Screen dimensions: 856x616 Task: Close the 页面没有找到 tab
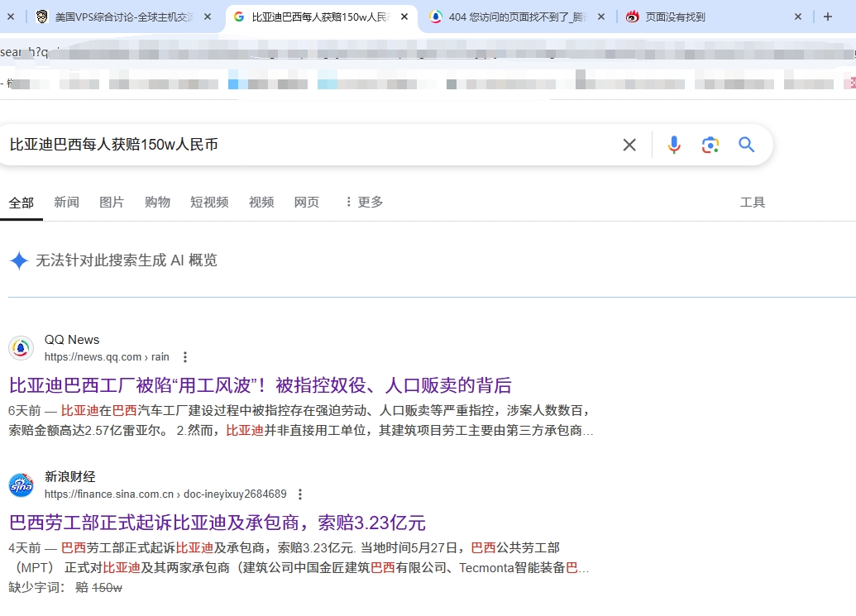[798, 17]
